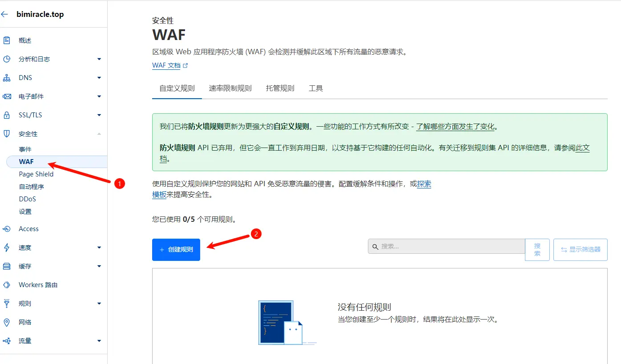Open the 概述 overview clipboard icon
This screenshot has height=364, width=621.
tap(7, 40)
